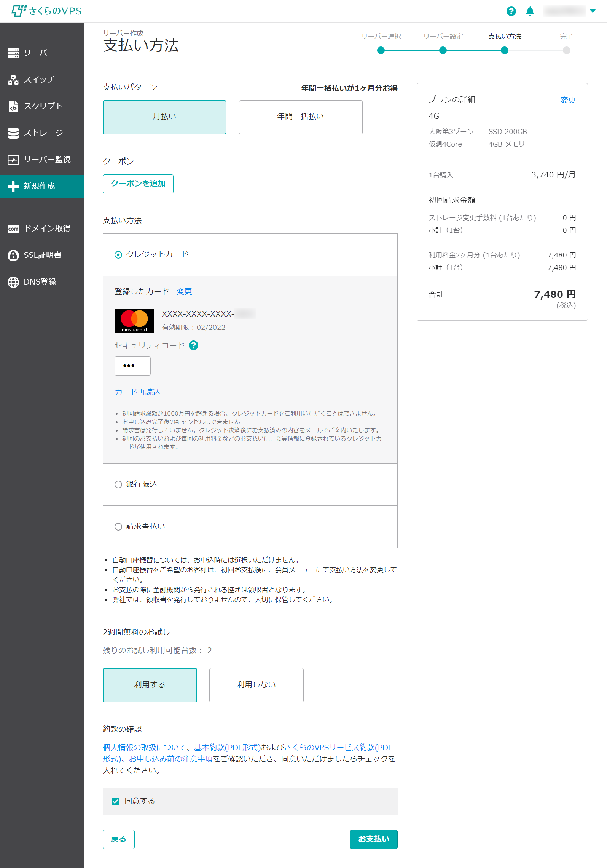Click the mastercard logo image
Image resolution: width=607 pixels, height=868 pixels.
[x=134, y=321]
